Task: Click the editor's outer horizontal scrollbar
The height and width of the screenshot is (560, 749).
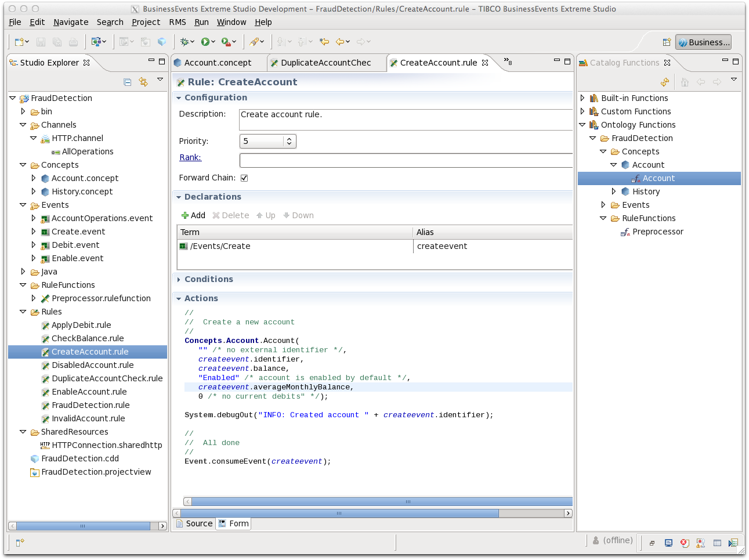Action: click(339, 514)
